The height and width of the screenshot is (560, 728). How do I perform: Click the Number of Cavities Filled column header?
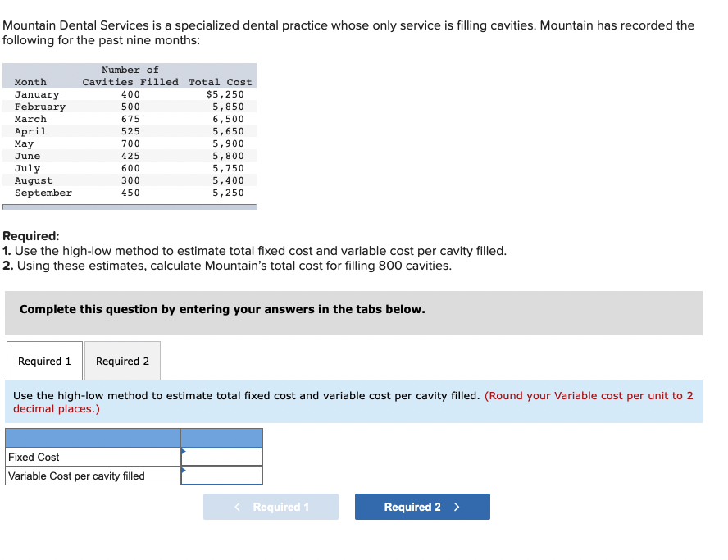pyautogui.click(x=130, y=75)
